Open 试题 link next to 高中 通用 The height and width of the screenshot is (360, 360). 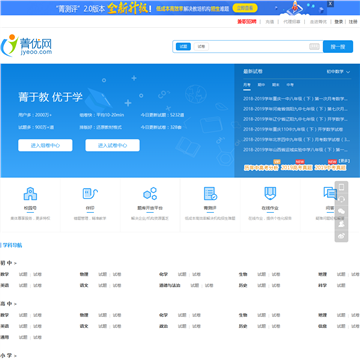click(x=23, y=337)
